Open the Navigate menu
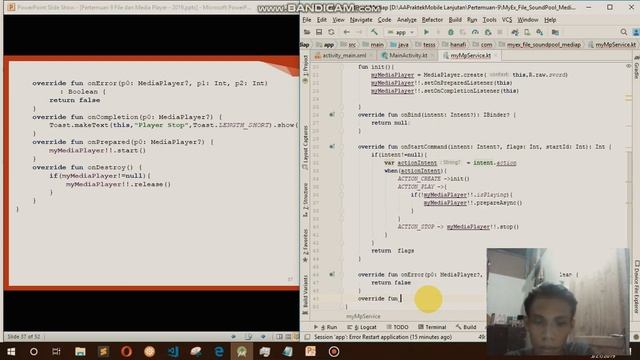The height and width of the screenshot is (360, 640). (x=361, y=20)
